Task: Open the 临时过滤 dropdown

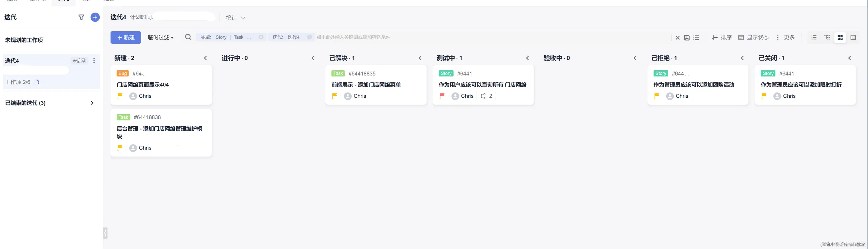Action: click(x=161, y=37)
